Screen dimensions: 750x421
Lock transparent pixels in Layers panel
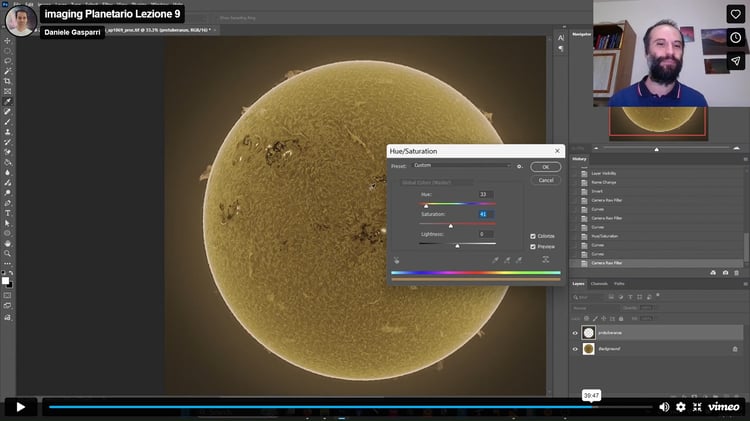tap(586, 319)
